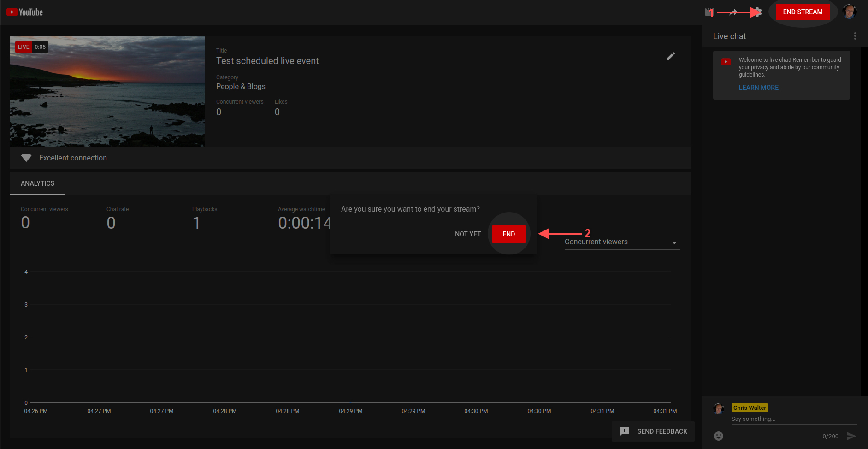
Task: Click the Excellent connection status icon
Action: (x=26, y=158)
